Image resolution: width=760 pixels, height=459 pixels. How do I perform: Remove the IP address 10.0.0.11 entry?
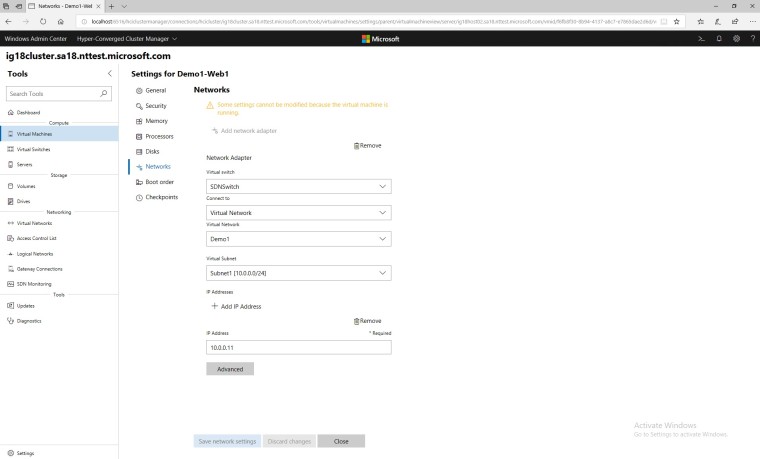tap(367, 321)
